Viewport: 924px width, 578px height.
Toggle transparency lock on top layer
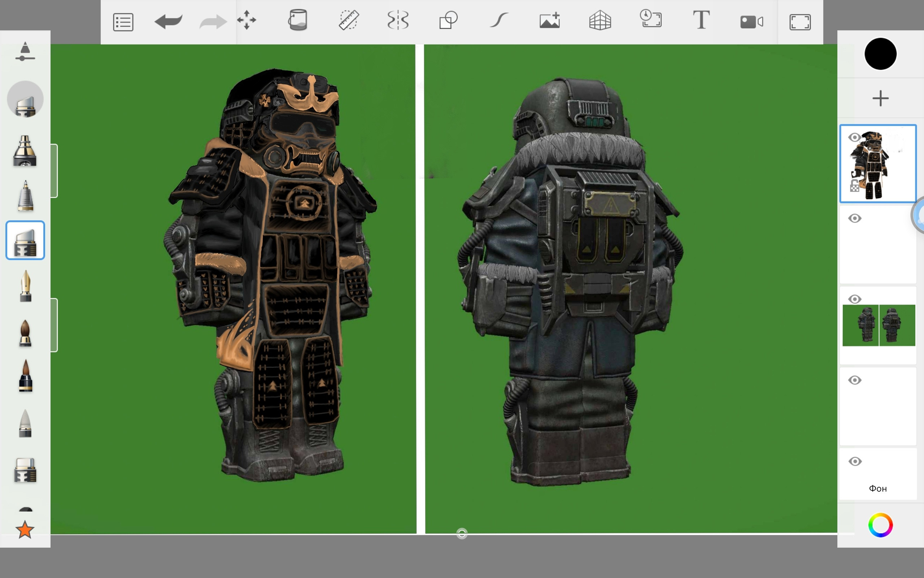click(x=854, y=186)
